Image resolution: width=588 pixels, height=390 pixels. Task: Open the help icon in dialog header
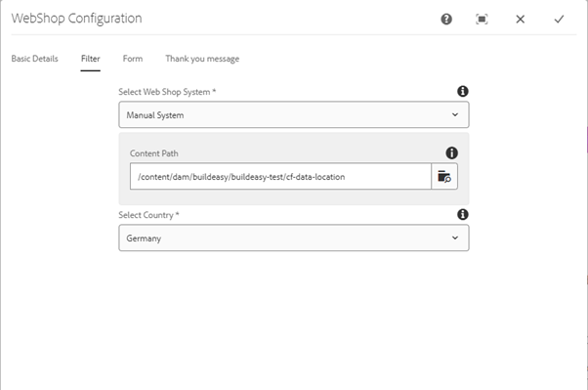446,20
